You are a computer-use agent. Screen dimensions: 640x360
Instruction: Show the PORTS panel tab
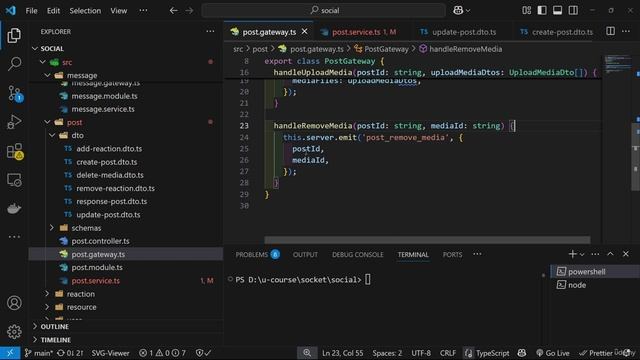click(x=452, y=254)
